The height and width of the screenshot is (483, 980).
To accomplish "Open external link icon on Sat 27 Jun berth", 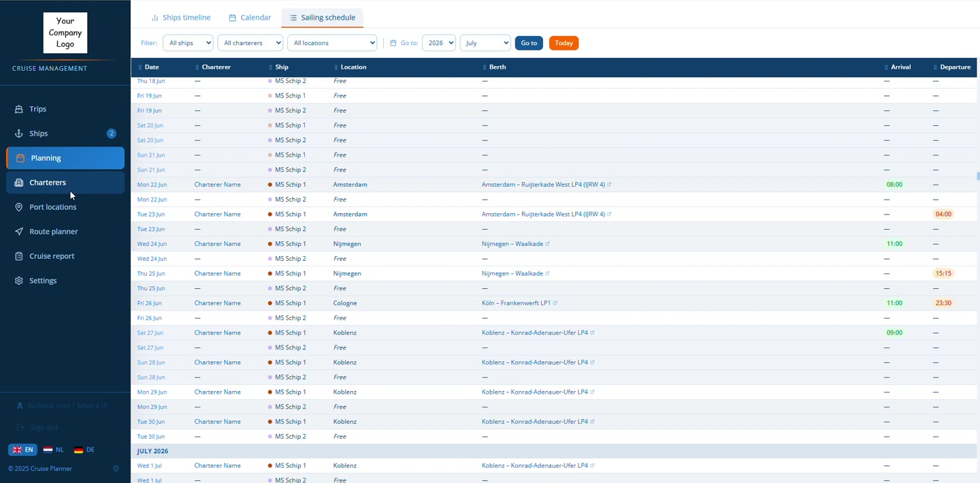I will click(593, 333).
